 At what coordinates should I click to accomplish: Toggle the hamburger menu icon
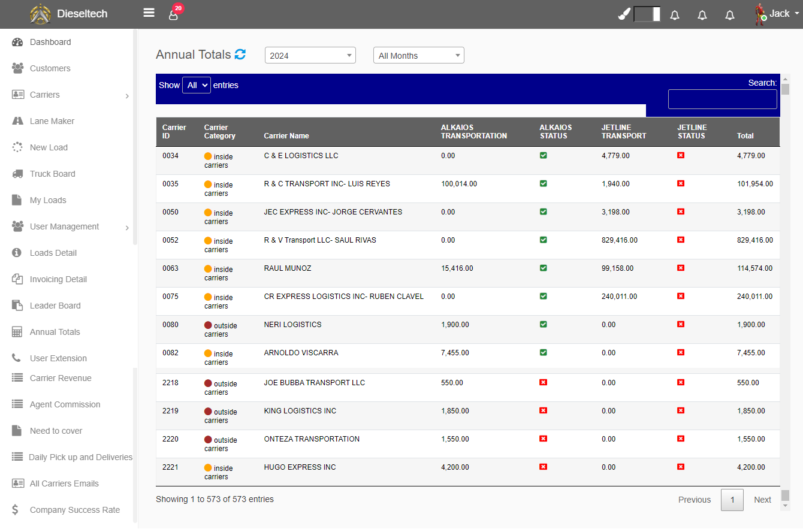click(149, 13)
